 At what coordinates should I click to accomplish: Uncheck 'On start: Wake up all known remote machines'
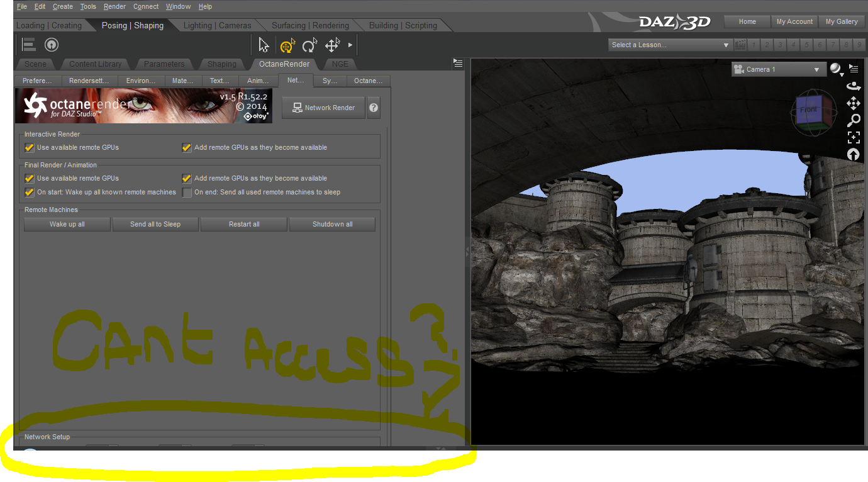pos(29,192)
